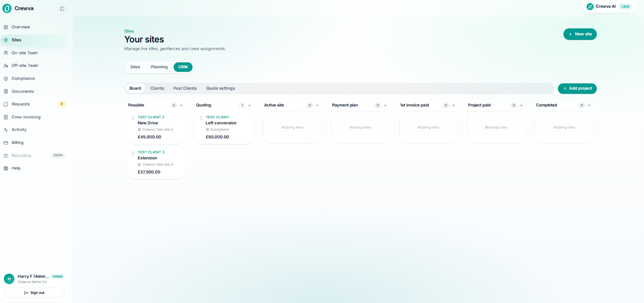Click the Documents file icon

click(x=6, y=92)
